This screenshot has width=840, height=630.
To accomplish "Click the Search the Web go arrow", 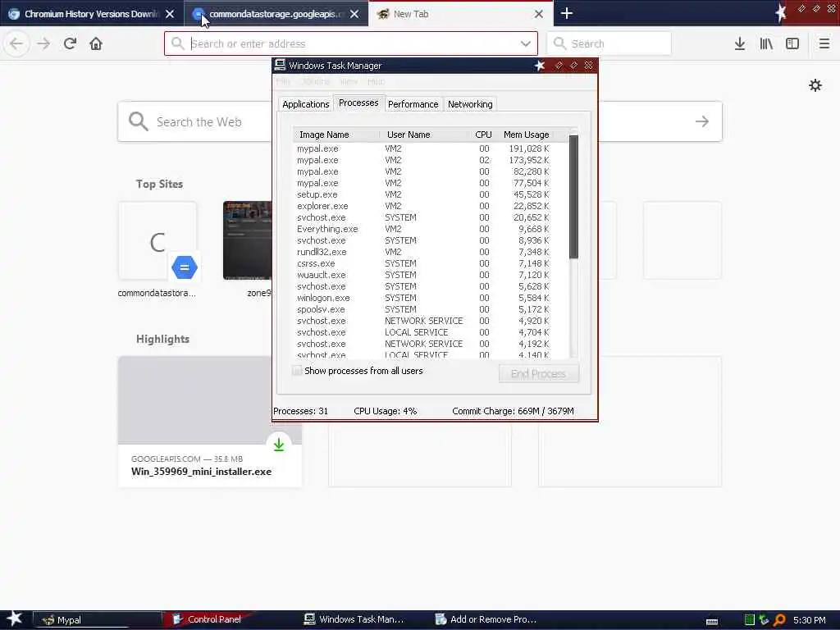I will 702,121.
